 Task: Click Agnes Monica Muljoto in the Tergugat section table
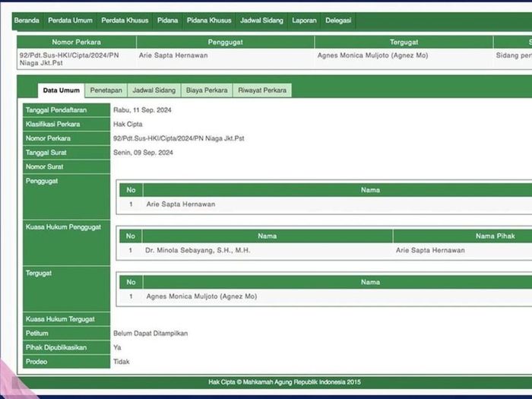tap(201, 296)
